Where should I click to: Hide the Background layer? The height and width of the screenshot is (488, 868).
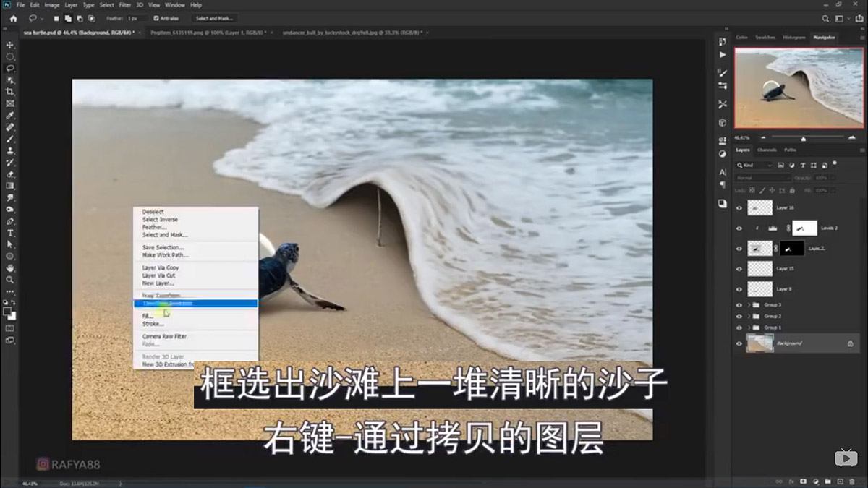[x=739, y=343]
